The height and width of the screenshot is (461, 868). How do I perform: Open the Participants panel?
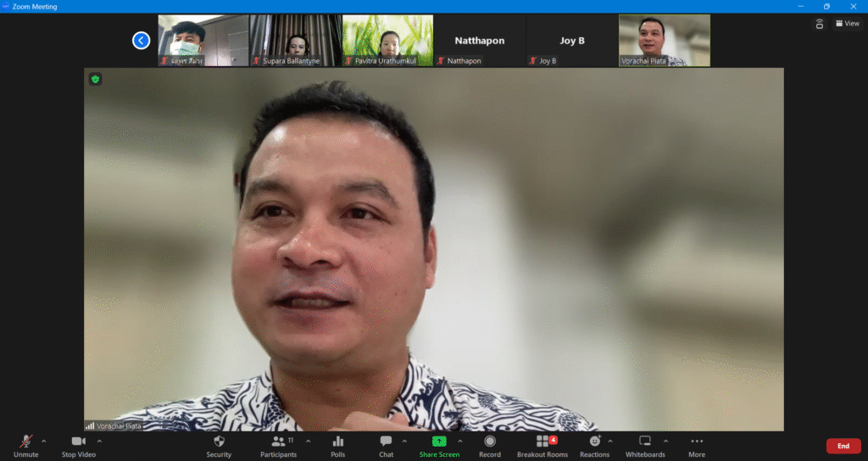[x=278, y=442]
